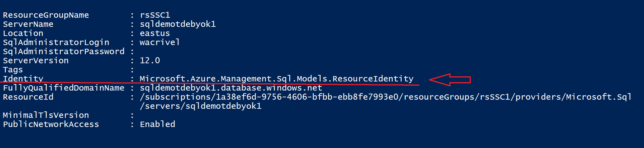Select the Microsoft.Azure.Management.Sql.Models.ResourceIdentity value
The height and width of the screenshot is (148, 644).
(x=277, y=79)
